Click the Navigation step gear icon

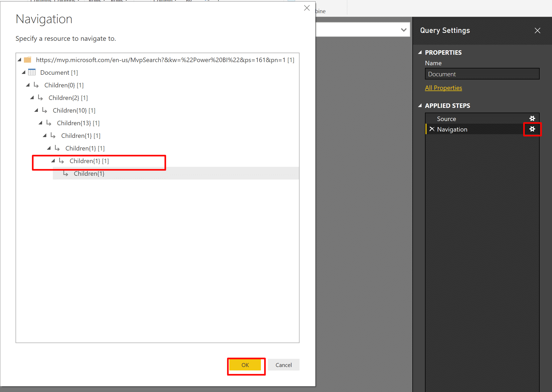pyautogui.click(x=532, y=129)
